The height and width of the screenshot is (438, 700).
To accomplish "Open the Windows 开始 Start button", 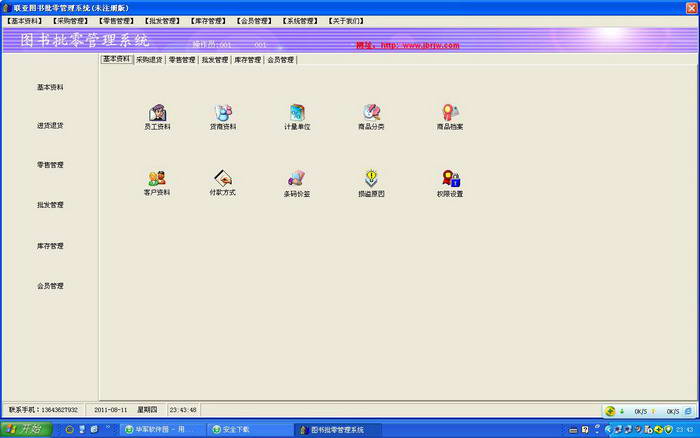I will 26,430.
